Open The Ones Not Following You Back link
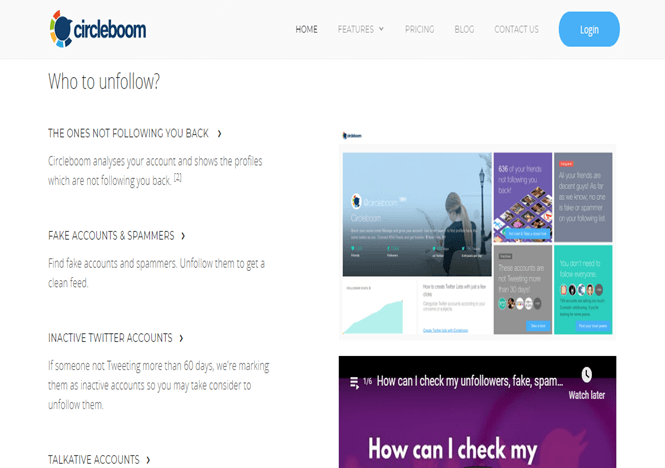This screenshot has height=468, width=665. [128, 134]
